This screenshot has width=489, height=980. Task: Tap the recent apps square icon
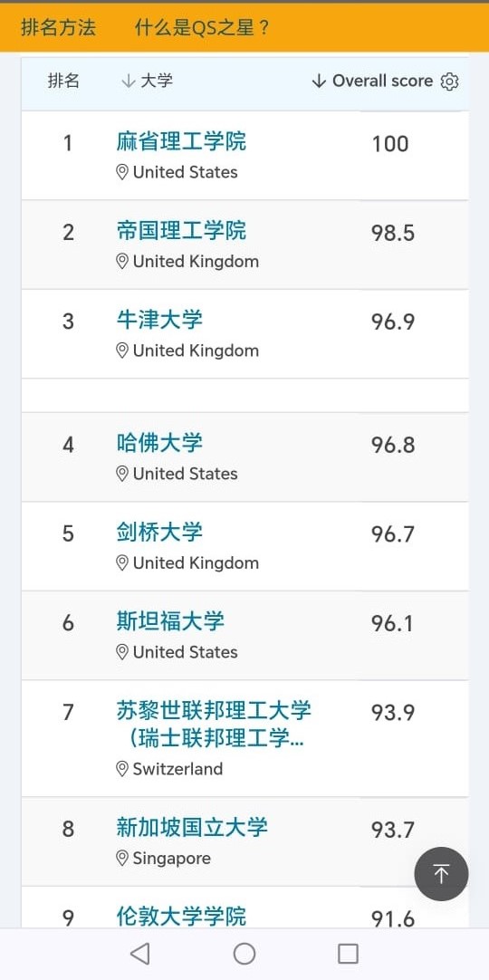pos(348,954)
